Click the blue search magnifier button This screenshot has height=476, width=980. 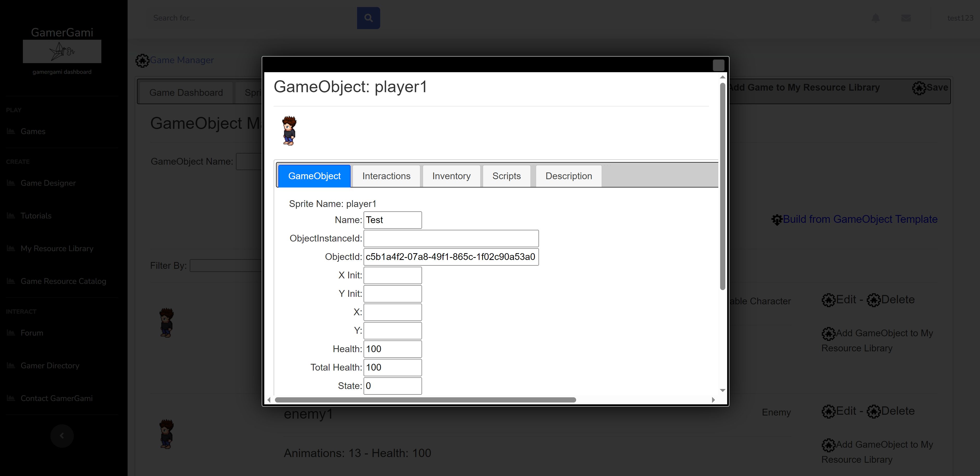coord(368,18)
